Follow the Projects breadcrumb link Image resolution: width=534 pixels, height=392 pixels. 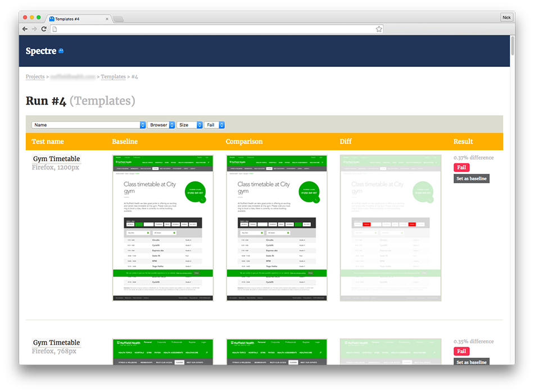(35, 76)
